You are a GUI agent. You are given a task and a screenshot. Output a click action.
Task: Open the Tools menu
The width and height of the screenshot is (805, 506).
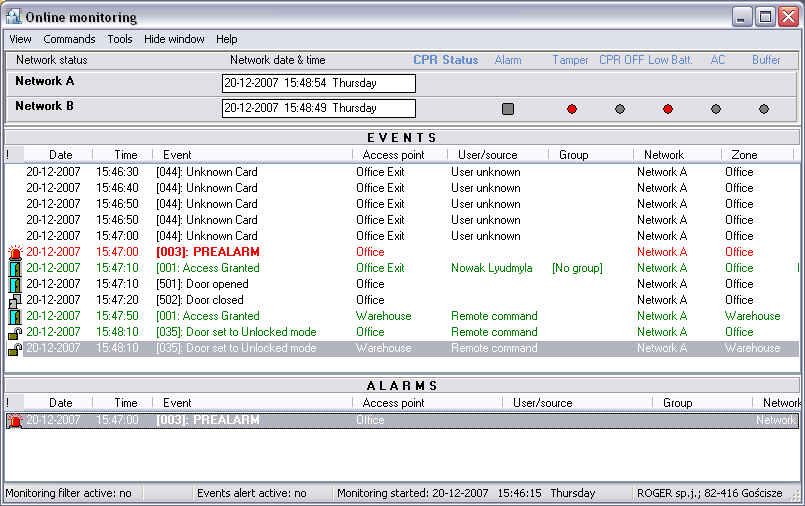click(120, 39)
